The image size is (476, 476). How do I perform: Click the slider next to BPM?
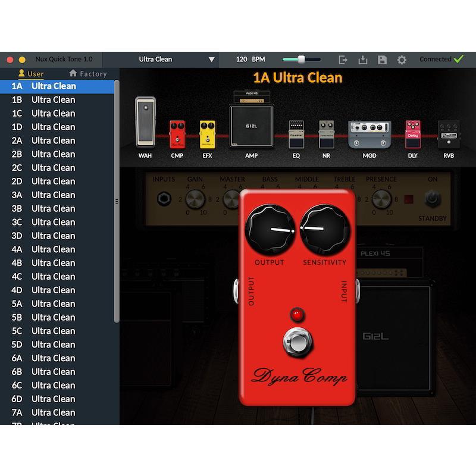(301, 59)
